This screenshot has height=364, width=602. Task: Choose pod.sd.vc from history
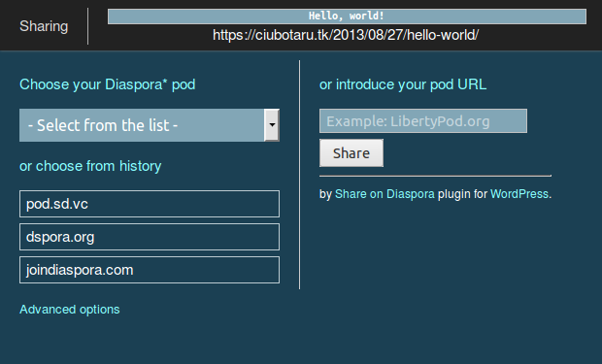[x=150, y=204]
